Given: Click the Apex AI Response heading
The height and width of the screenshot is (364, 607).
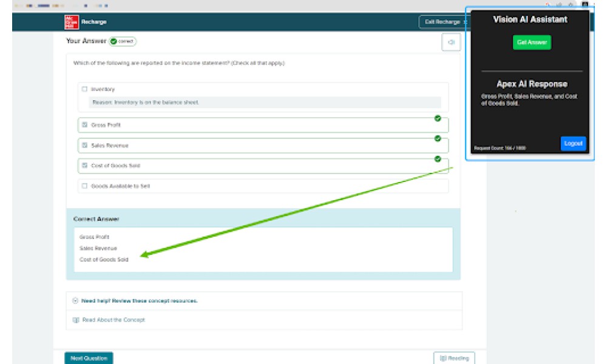Looking at the screenshot, I should click(x=532, y=84).
